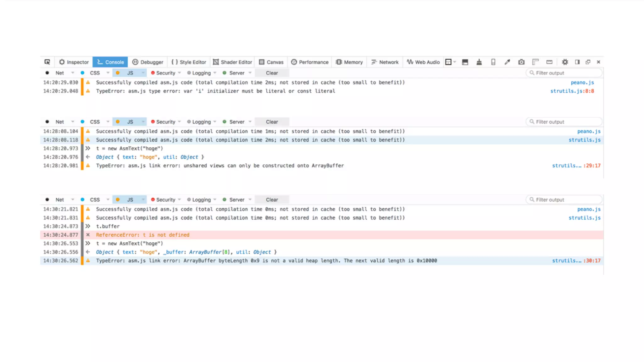Expand Logging dropdown above 14:28:08 logs

(215, 122)
